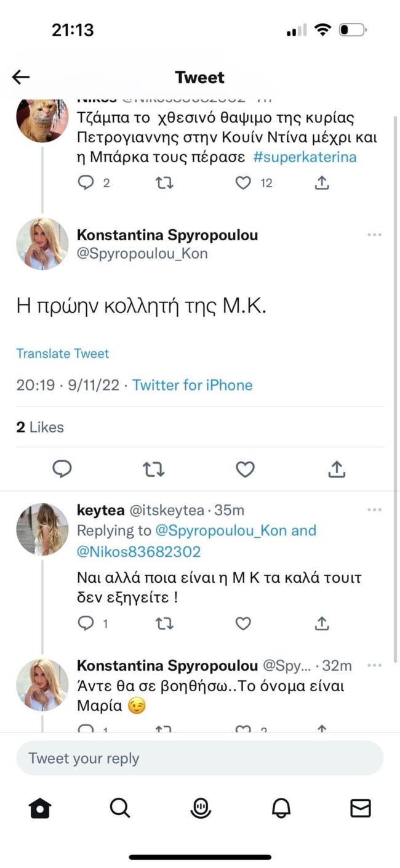This screenshot has width=400, height=868.
Task: Open the #superkaterina hashtag
Action: pyautogui.click(x=305, y=156)
